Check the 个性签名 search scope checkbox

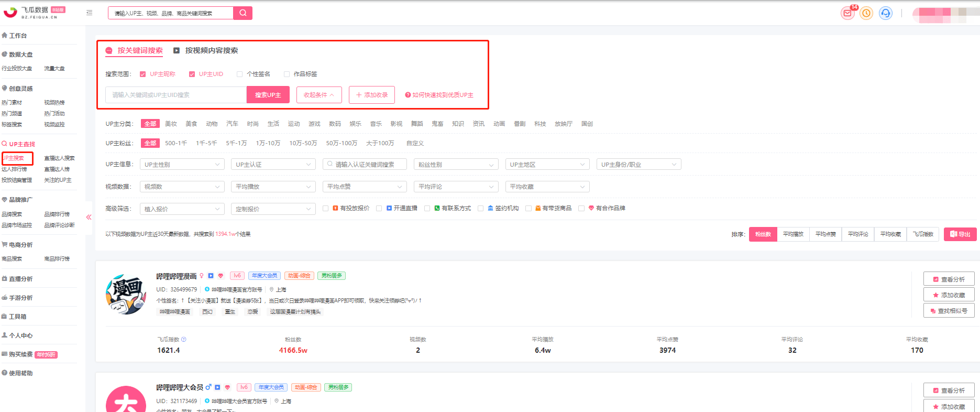[x=239, y=74]
